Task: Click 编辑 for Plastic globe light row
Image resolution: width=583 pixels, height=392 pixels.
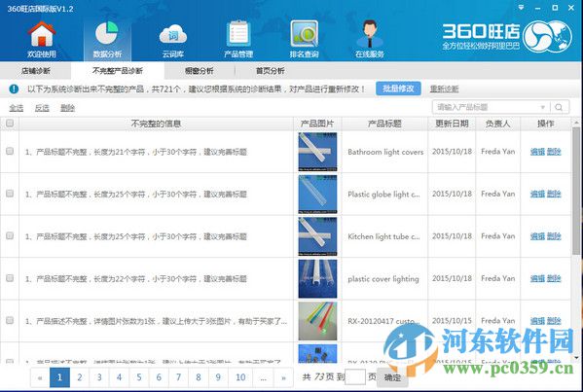Action: (537, 194)
